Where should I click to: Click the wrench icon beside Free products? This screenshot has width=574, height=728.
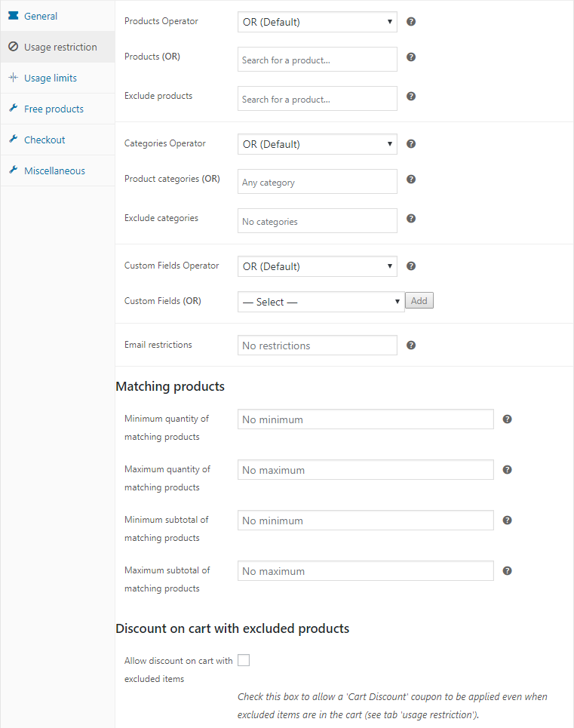14,108
